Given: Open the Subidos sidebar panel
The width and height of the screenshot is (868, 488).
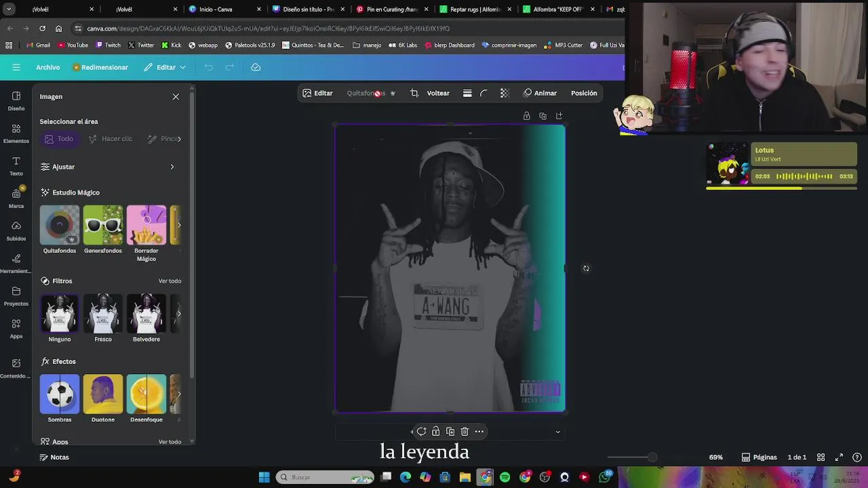Looking at the screenshot, I should [16, 230].
